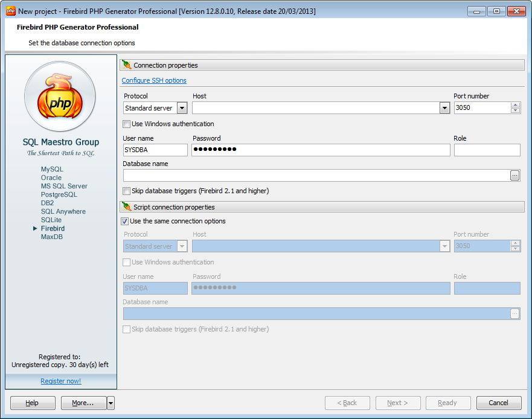Select DB2 in the product list
The image size is (532, 419).
[47, 203]
